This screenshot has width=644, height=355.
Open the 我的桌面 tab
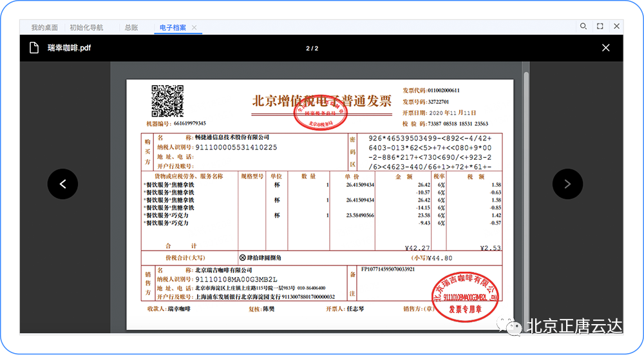coord(44,28)
